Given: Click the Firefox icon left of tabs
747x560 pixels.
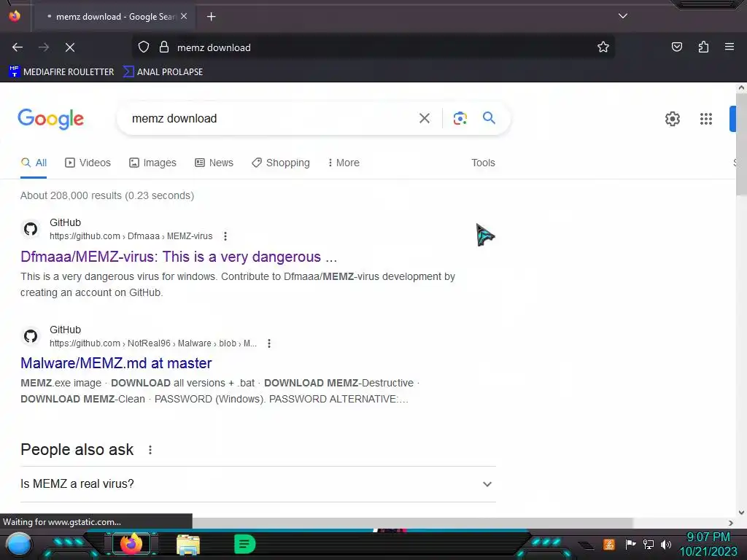Looking at the screenshot, I should pos(15,16).
